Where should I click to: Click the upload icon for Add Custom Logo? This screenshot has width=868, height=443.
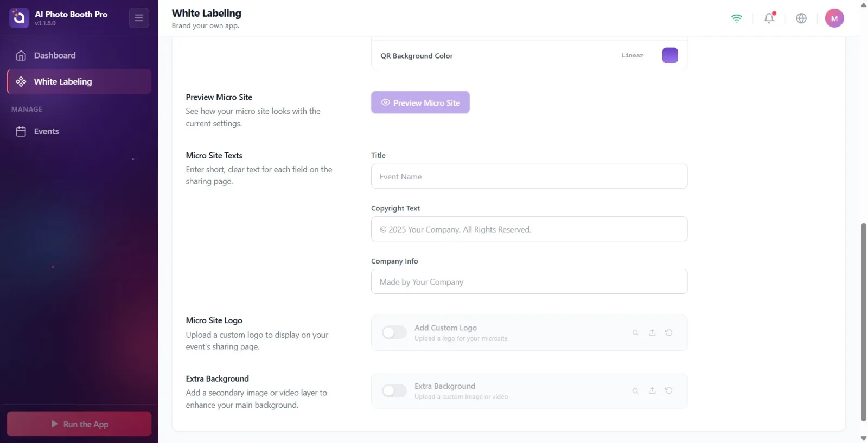point(652,332)
